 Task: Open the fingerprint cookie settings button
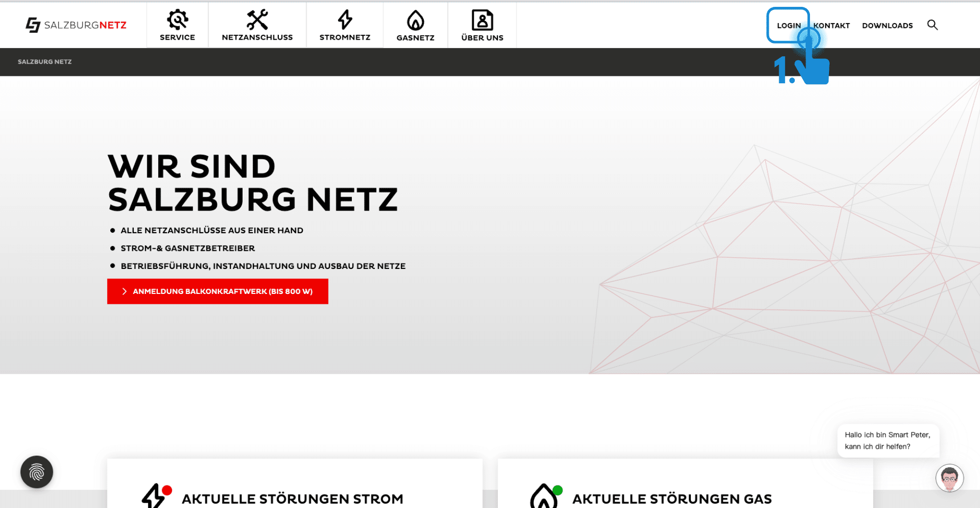37,472
